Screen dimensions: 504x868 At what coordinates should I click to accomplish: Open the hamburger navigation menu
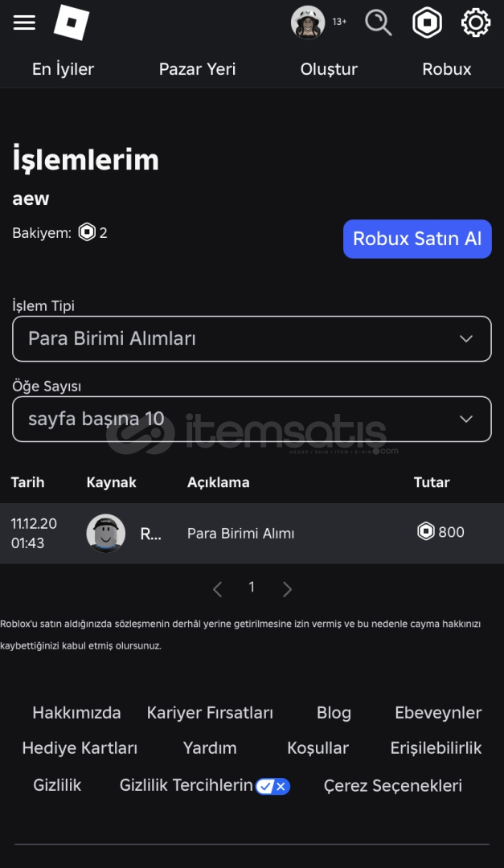pyautogui.click(x=24, y=23)
